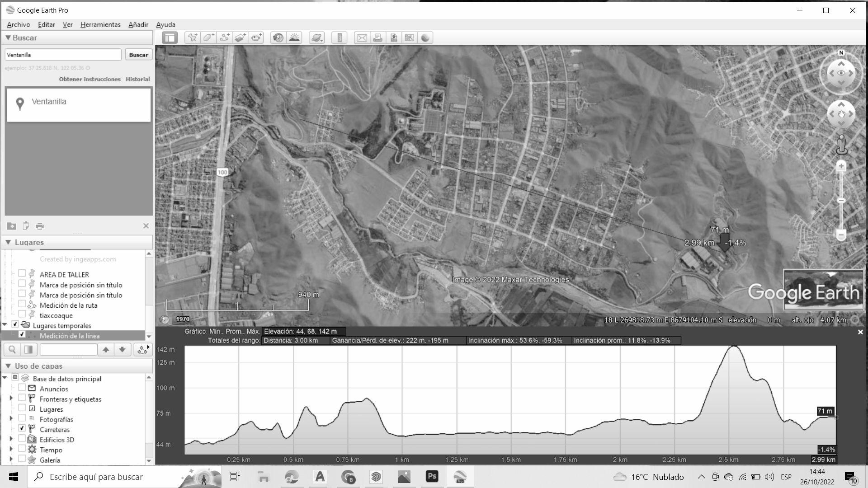This screenshot has width=868, height=488.
Task: Open the ruler measurement tool
Action: [x=339, y=38]
